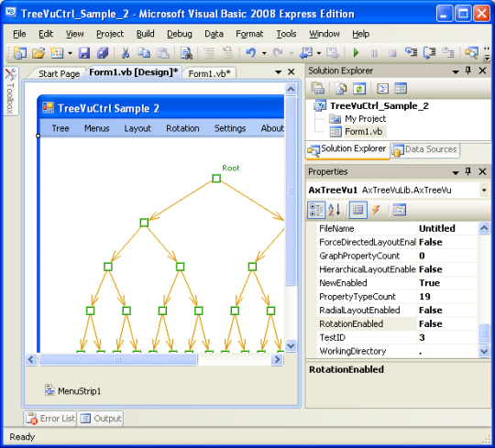
Task: Click the Find in Files toolbar icon
Action: [x=186, y=53]
